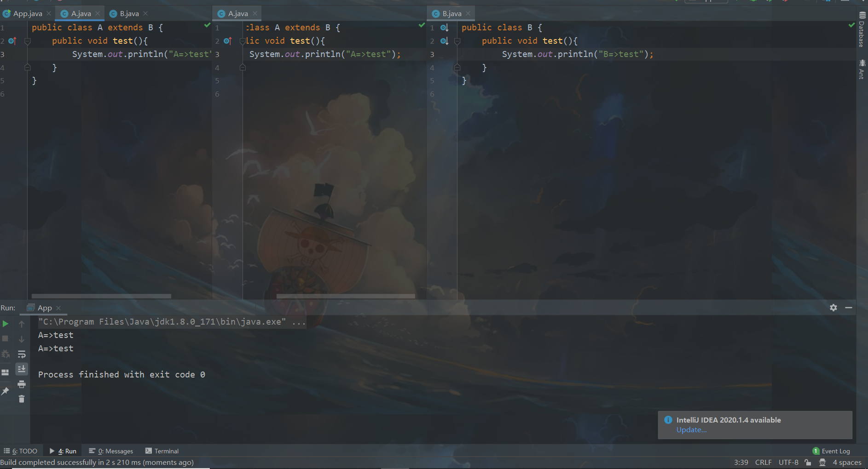Click inspection checkmark in B.java editor

pyautogui.click(x=851, y=25)
